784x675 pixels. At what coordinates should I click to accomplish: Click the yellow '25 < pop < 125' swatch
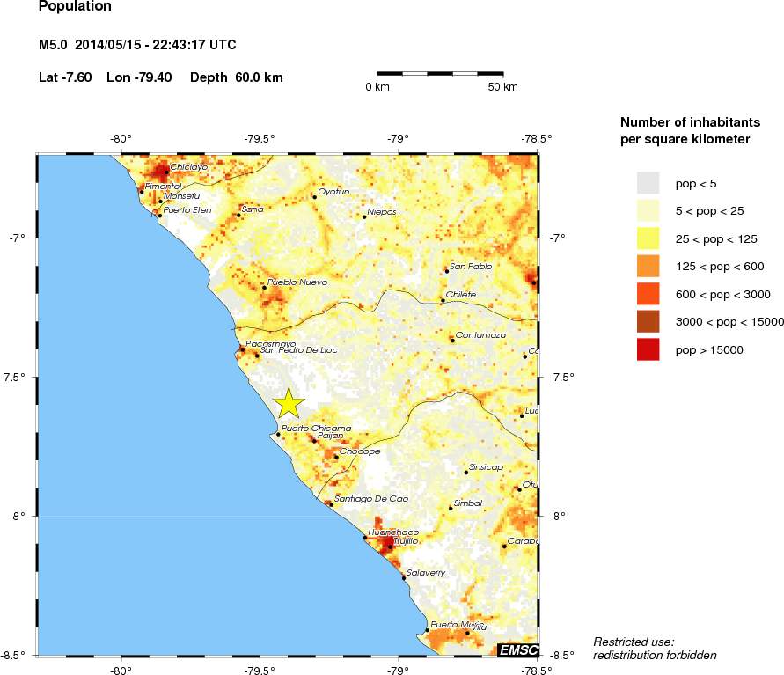[648, 238]
